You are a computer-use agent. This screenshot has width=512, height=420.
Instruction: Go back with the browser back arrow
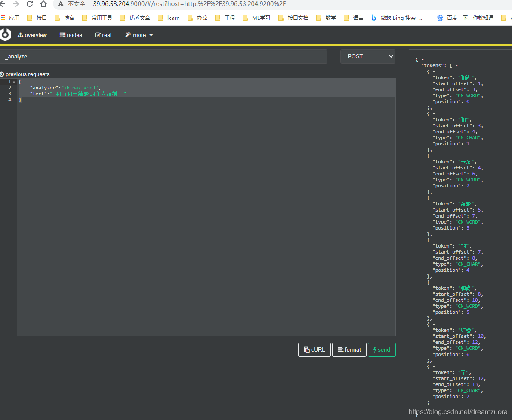coord(3,4)
